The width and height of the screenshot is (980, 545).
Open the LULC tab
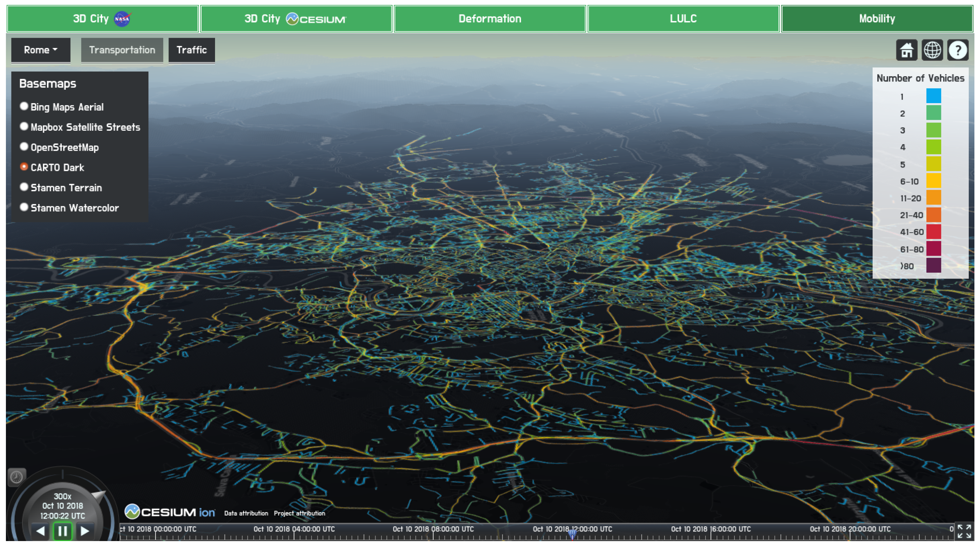[683, 19]
